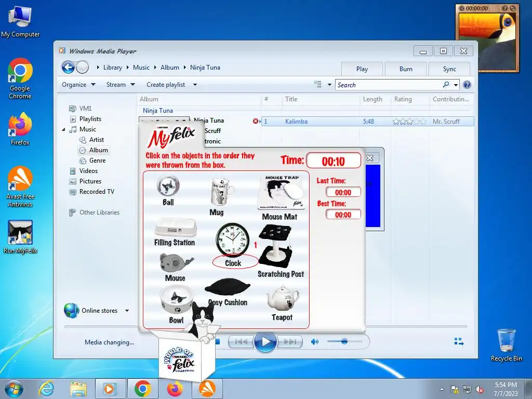Viewport: 532px width, 399px height.
Task: Open Ninja Tuna in the breadcrumb
Action: pos(205,68)
